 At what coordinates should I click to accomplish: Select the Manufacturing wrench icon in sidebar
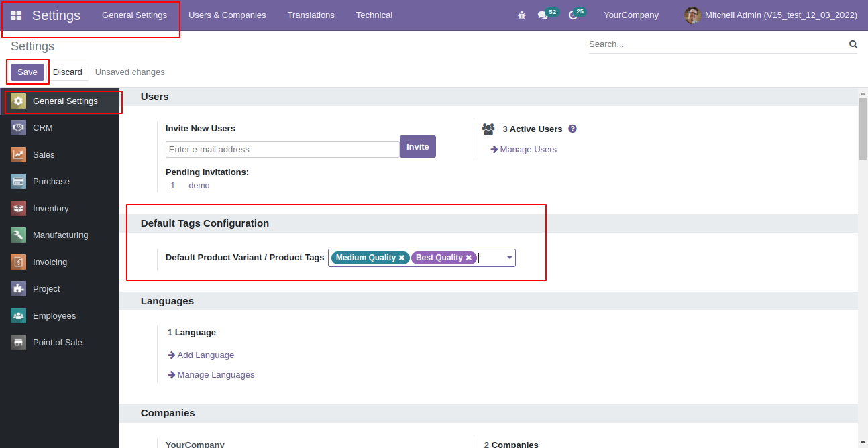point(19,235)
